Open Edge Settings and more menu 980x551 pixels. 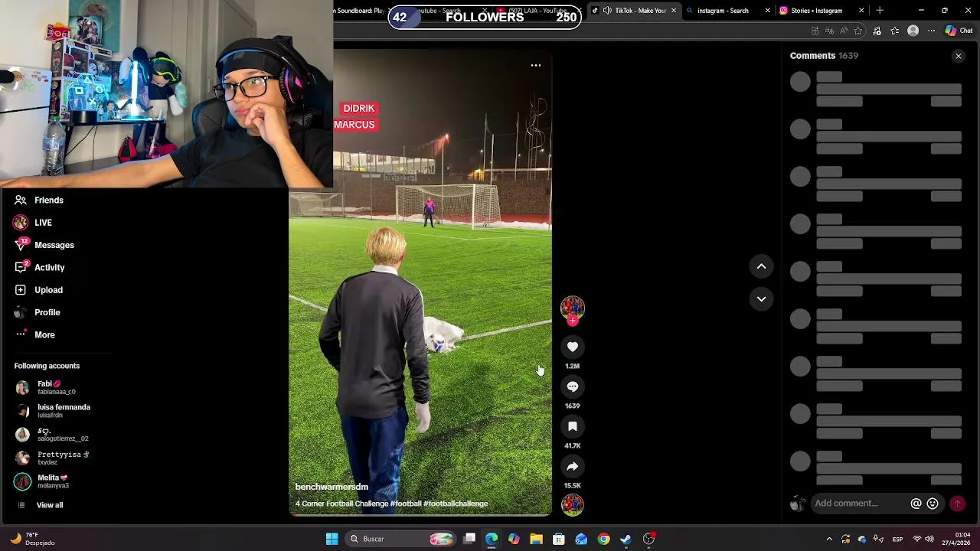931,31
